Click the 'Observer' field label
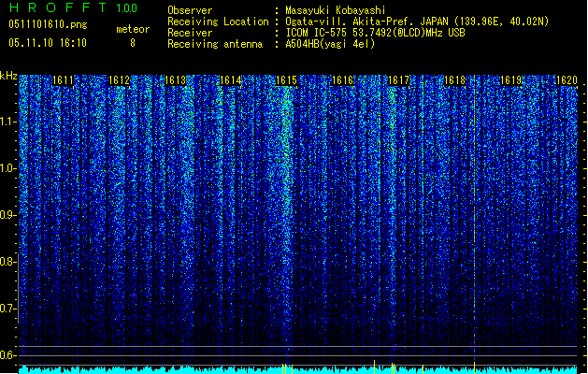This screenshot has width=588, height=374. (190, 10)
